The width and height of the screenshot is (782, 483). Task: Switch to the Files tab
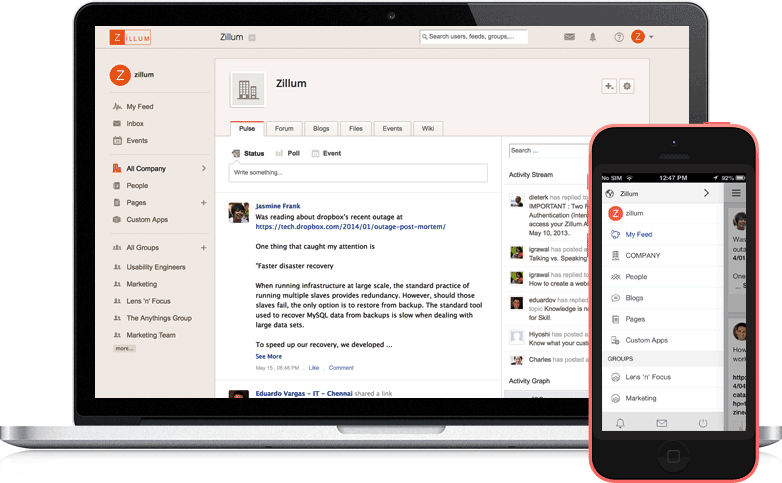point(356,128)
